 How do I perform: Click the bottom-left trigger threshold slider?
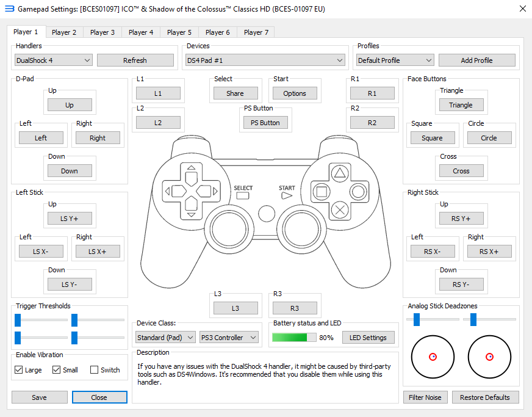coord(41,338)
